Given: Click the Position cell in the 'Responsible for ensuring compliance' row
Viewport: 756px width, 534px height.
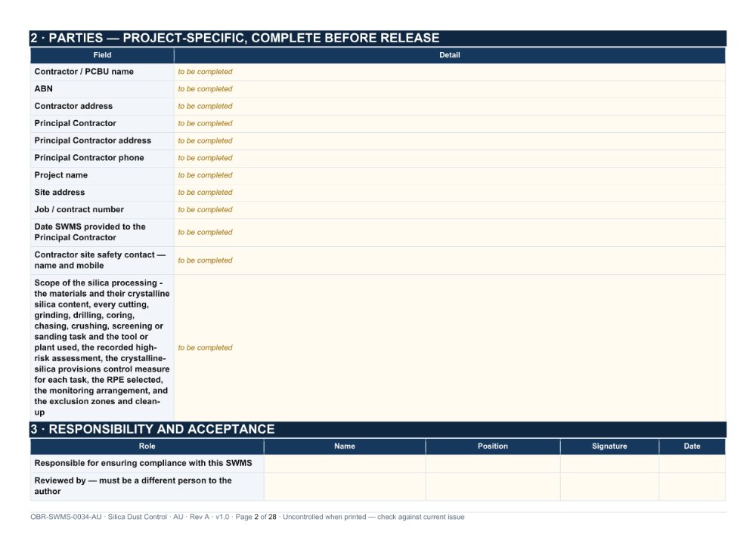Looking at the screenshot, I should 493,464.
